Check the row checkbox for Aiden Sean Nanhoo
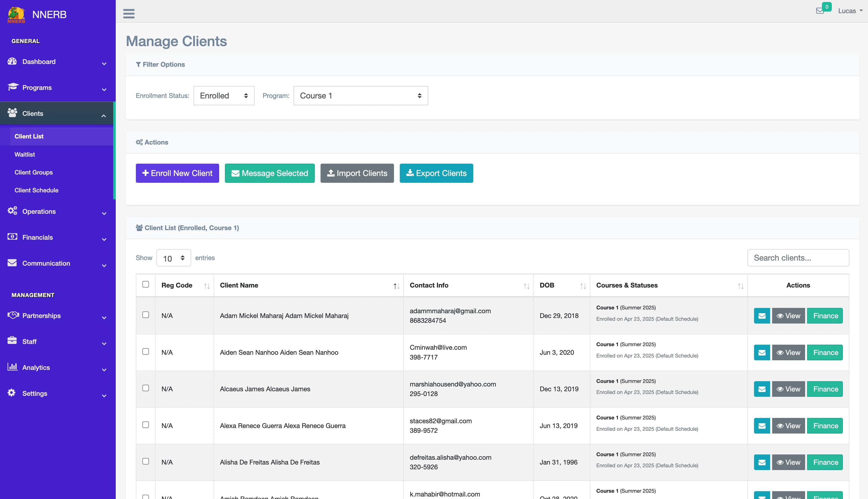Viewport: 868px width, 499px height. 146,351
